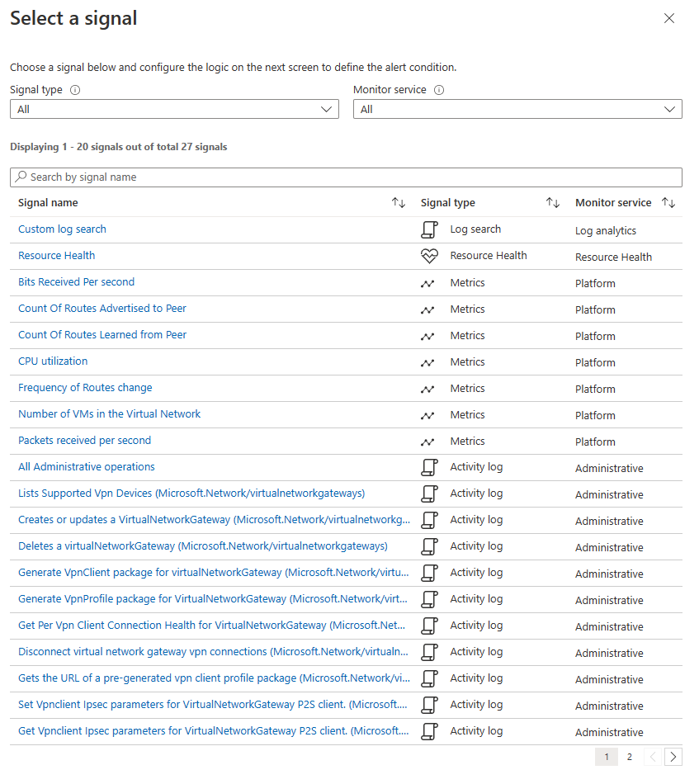Click the Metrics icon beside Packets received per second

pyautogui.click(x=428, y=441)
